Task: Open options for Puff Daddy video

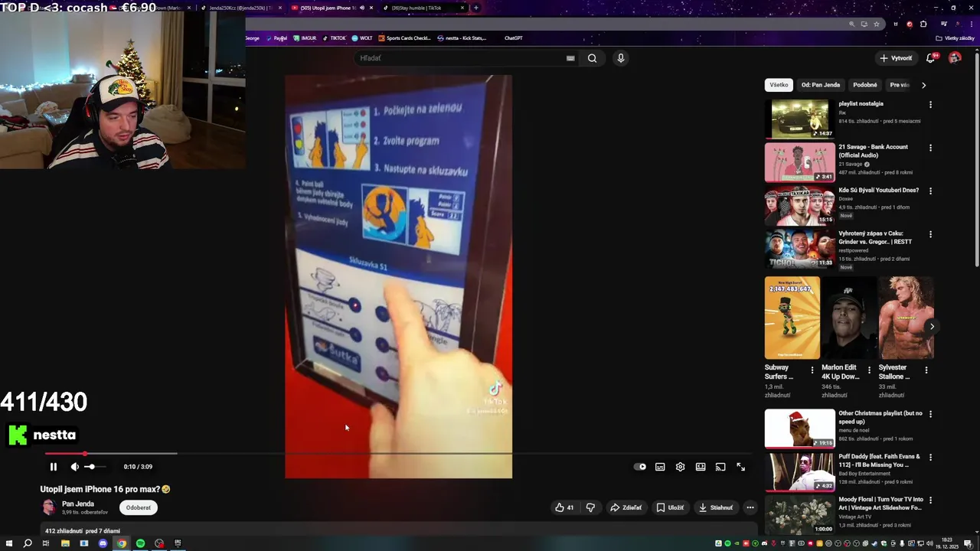Action: [930, 458]
